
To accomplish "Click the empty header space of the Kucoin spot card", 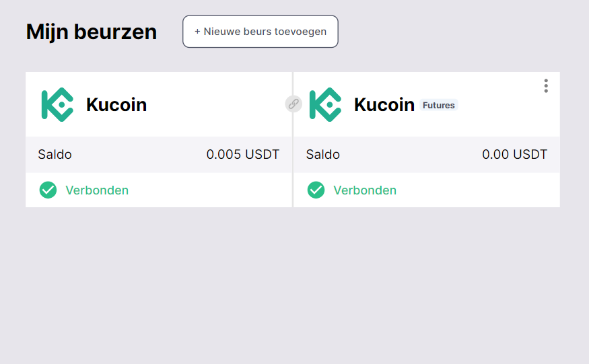I will (215, 104).
